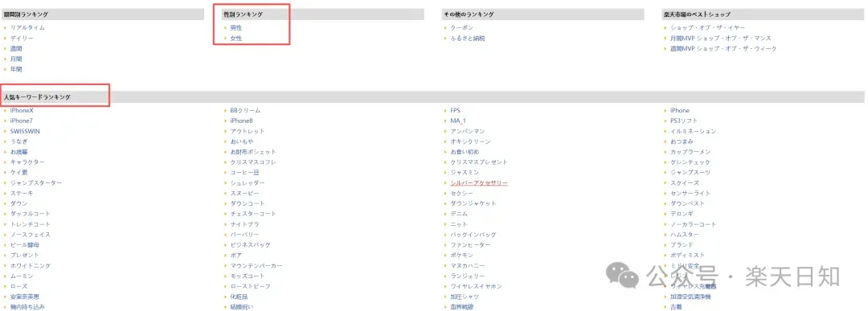Open the センサーライト keyword link
The height and width of the screenshot is (311, 868).
click(x=690, y=193)
